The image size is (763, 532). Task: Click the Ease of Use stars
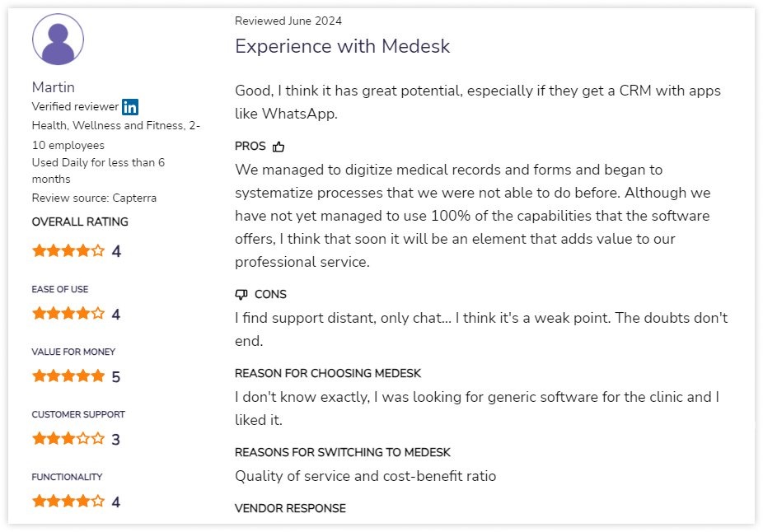pos(68,314)
